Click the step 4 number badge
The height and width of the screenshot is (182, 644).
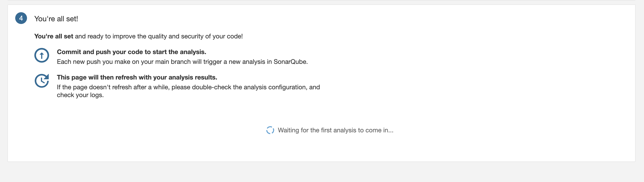[x=21, y=18]
